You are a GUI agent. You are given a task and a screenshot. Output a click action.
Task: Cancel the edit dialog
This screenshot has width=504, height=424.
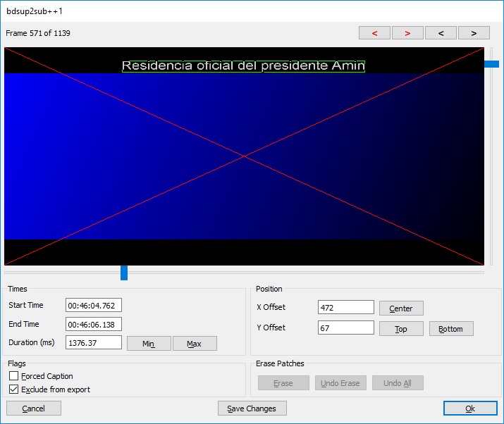(33, 409)
